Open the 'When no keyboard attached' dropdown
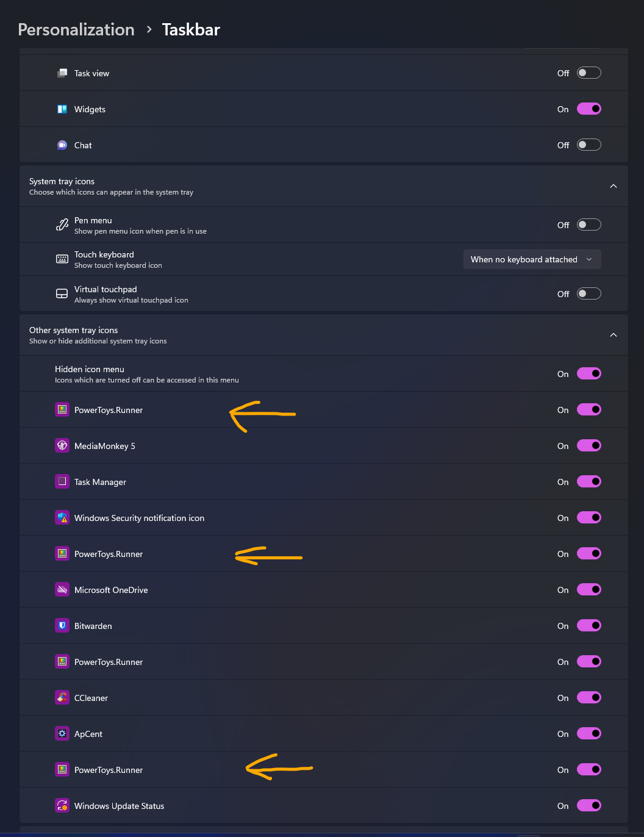The width and height of the screenshot is (644, 837). coord(531,259)
